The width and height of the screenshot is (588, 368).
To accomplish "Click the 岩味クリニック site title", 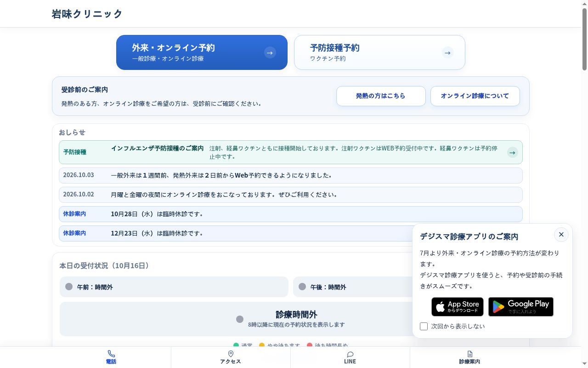I will click(x=87, y=14).
